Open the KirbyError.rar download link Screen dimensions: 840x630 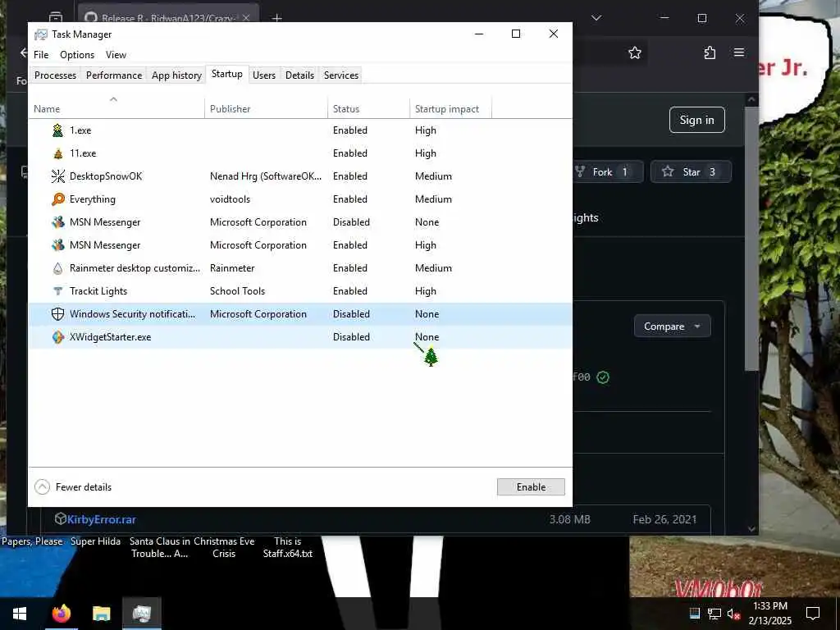click(101, 519)
